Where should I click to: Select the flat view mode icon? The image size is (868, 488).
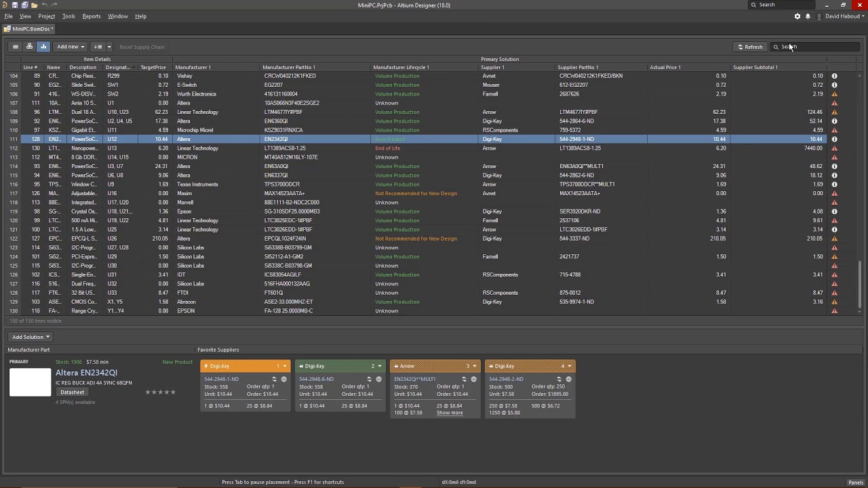(16, 47)
